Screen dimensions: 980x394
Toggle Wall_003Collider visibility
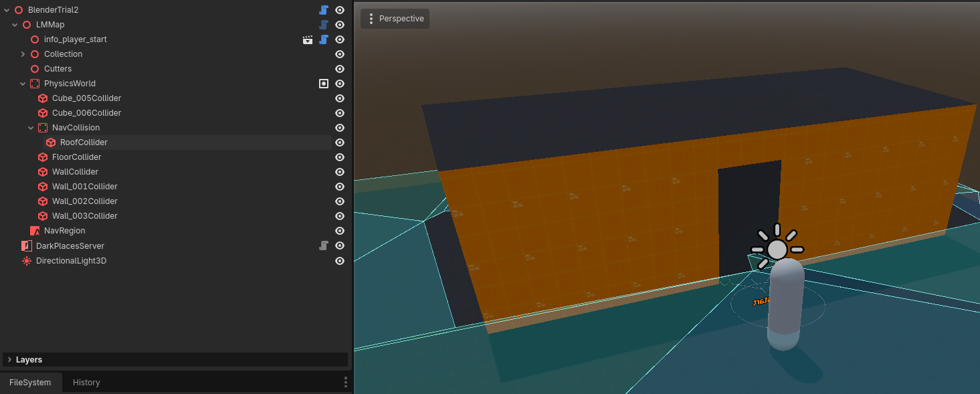[340, 216]
